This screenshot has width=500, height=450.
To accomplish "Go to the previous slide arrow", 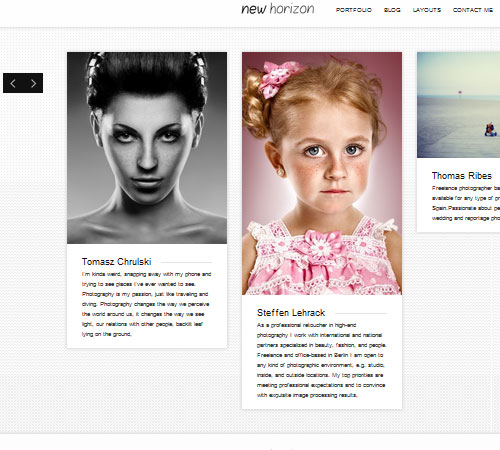I will click(13, 83).
